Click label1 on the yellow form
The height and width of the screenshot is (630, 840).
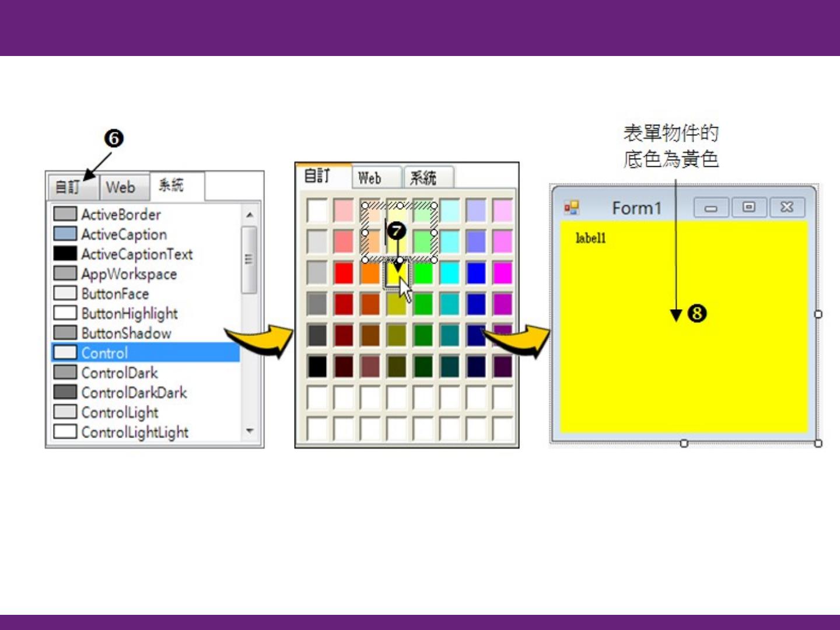click(x=590, y=238)
